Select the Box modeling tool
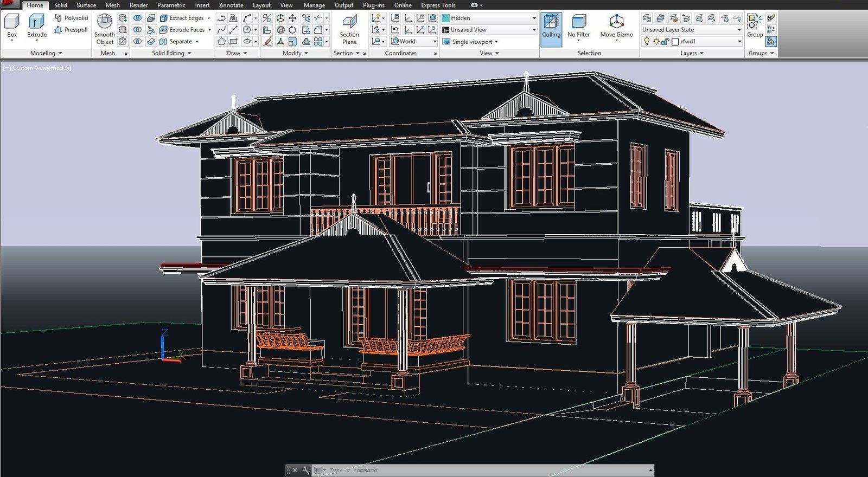 [12, 25]
